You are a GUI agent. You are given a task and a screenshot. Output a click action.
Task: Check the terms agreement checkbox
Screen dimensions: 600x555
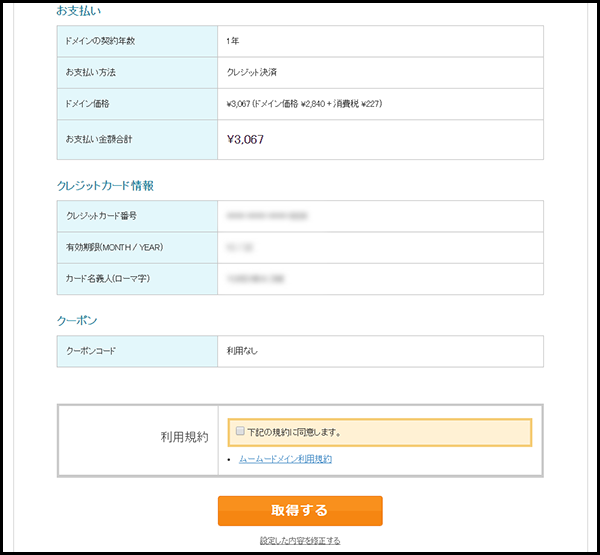[x=240, y=432]
